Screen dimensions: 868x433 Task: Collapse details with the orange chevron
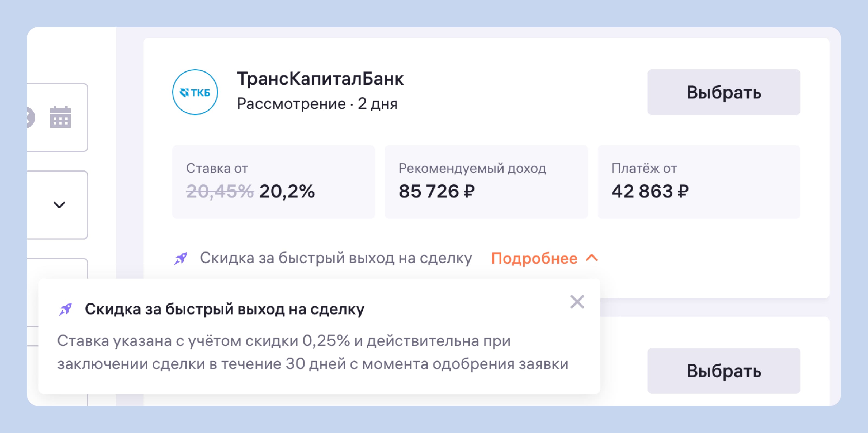[x=592, y=258]
